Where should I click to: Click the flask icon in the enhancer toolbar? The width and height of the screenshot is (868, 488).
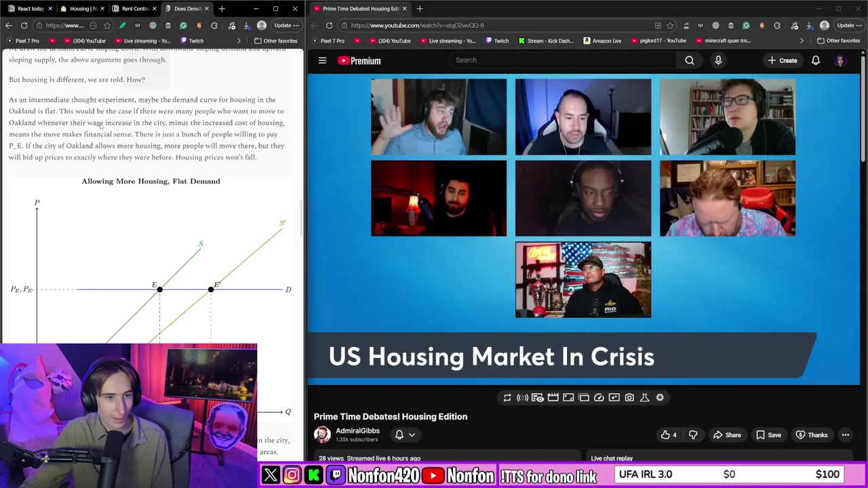pos(644,398)
